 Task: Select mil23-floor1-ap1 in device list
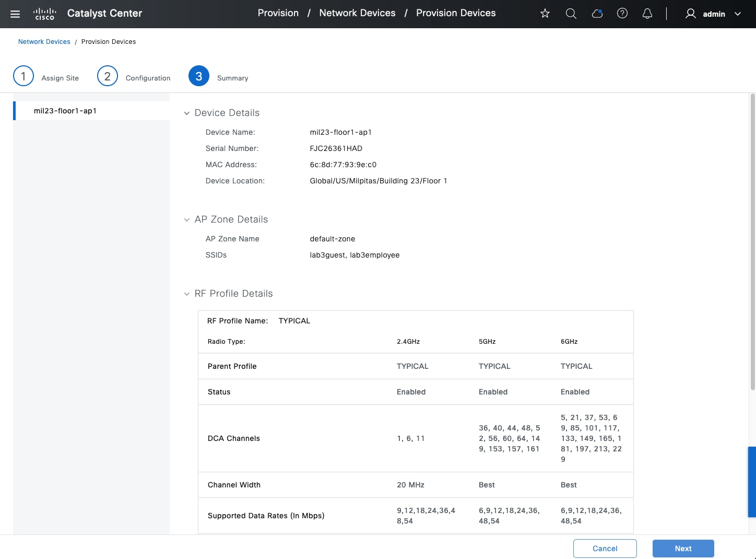point(65,111)
